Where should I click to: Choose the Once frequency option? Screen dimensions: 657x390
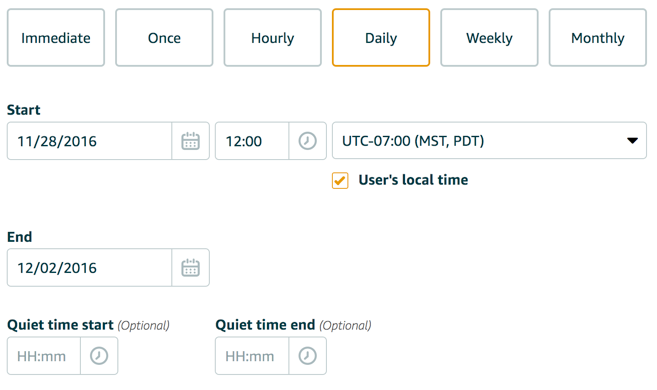[164, 38]
